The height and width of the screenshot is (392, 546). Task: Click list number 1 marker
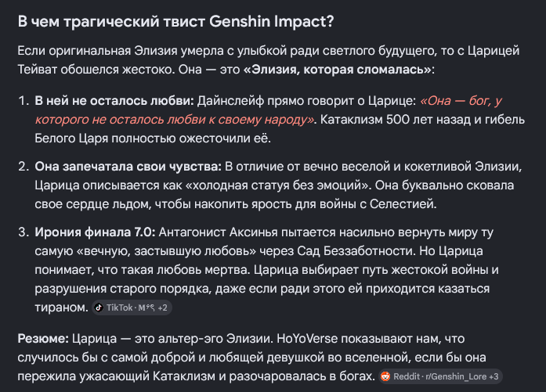(x=24, y=101)
